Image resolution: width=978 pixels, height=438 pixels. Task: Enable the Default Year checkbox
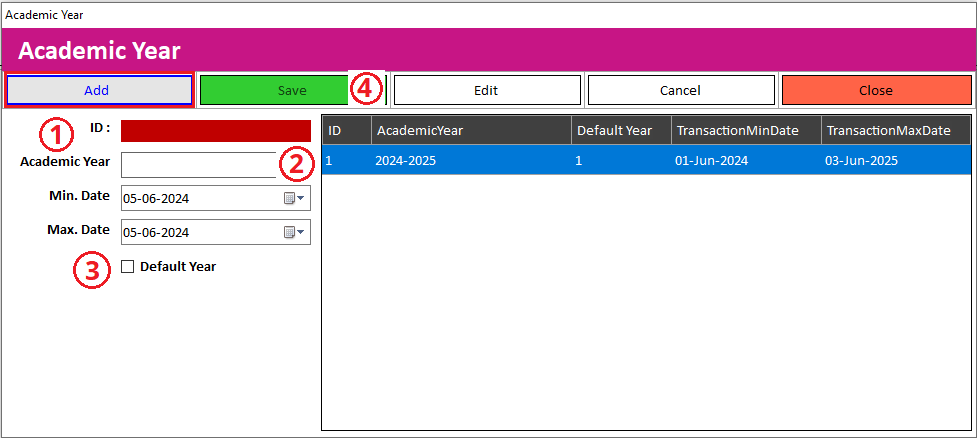click(x=127, y=267)
